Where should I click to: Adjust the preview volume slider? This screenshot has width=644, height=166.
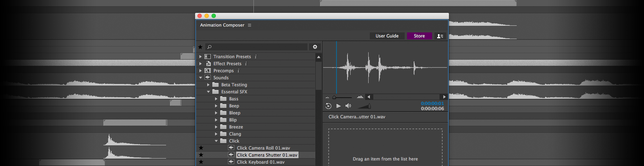364,106
